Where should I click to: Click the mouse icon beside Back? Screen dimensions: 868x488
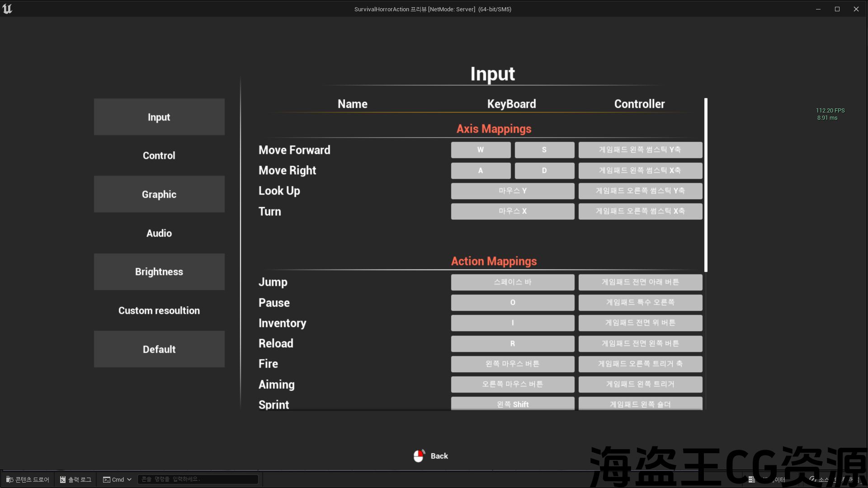coord(419,456)
